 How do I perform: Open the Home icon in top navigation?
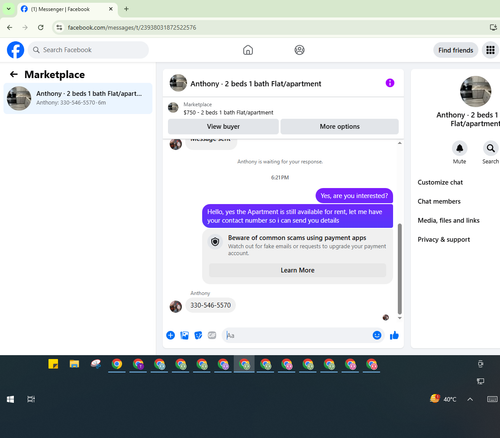(248, 50)
